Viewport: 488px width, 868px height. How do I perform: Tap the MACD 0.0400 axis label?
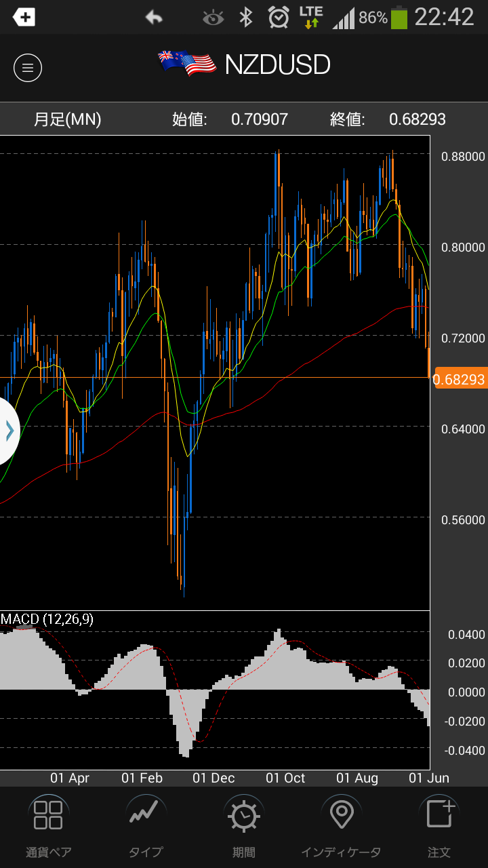(x=466, y=635)
